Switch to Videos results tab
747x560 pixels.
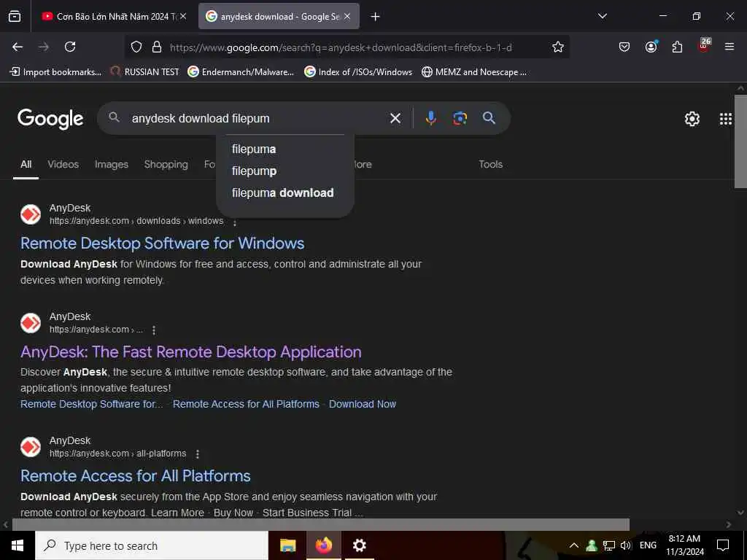[63, 164]
